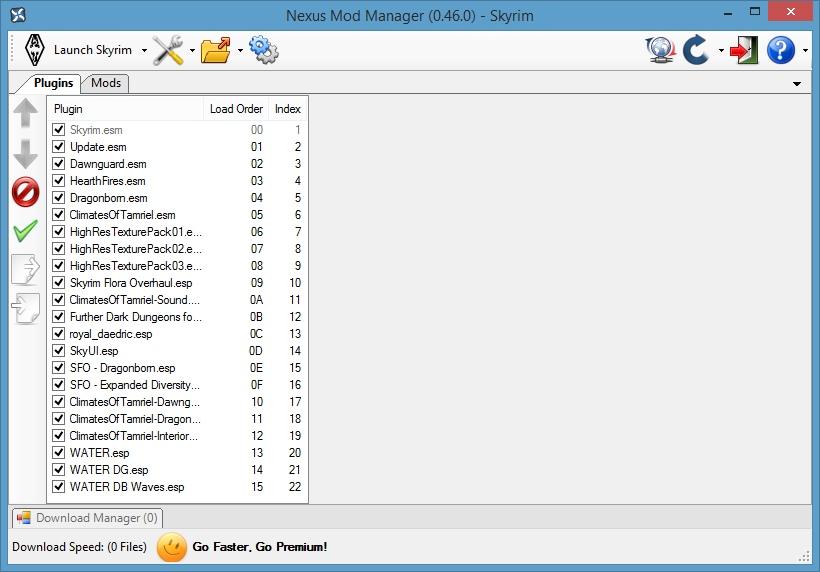Enable all plugins with the green checkmark icon

[25, 231]
